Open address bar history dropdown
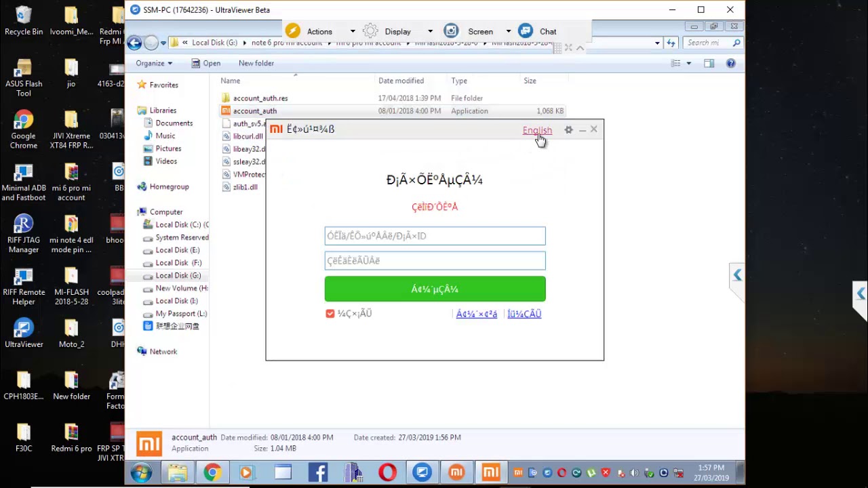 657,43
